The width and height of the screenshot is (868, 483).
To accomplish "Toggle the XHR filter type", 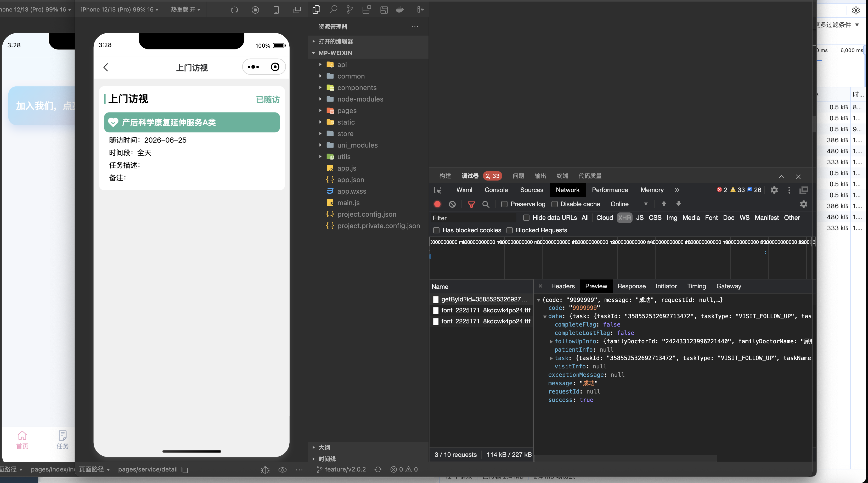I will tap(624, 218).
